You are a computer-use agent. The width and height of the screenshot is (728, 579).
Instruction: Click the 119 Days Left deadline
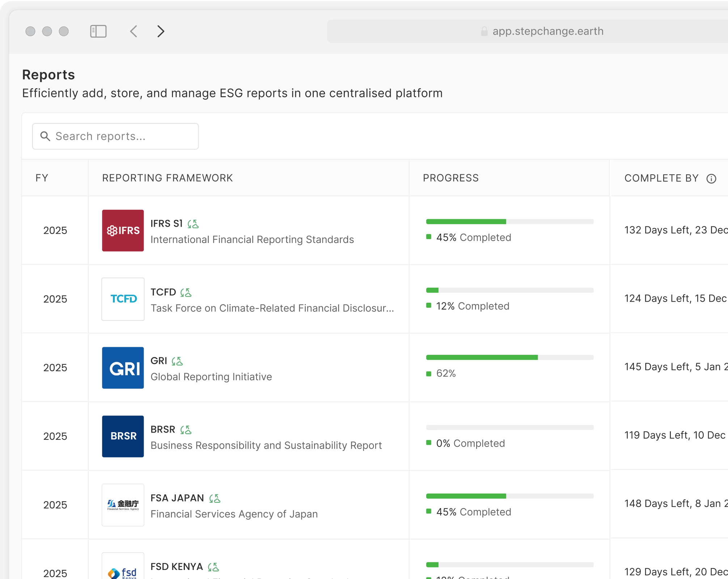(x=676, y=435)
